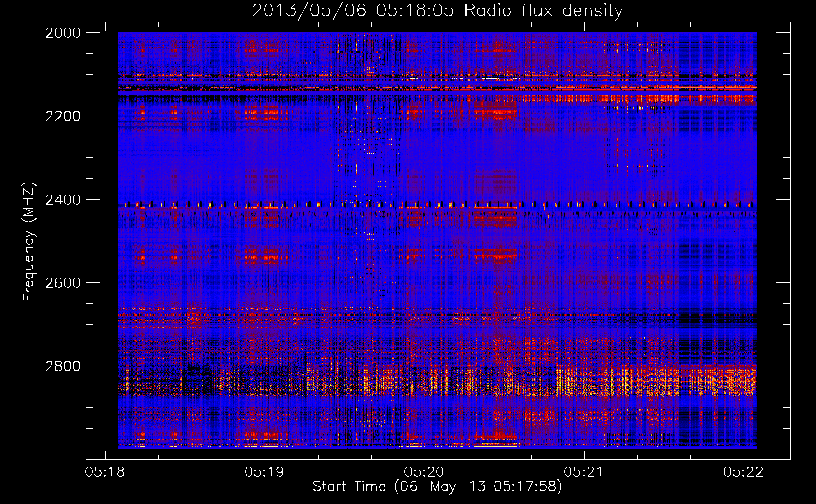Click the 'Start Time (06-May-13 05:17:58)' axis title
816x504 pixels.
point(437,487)
